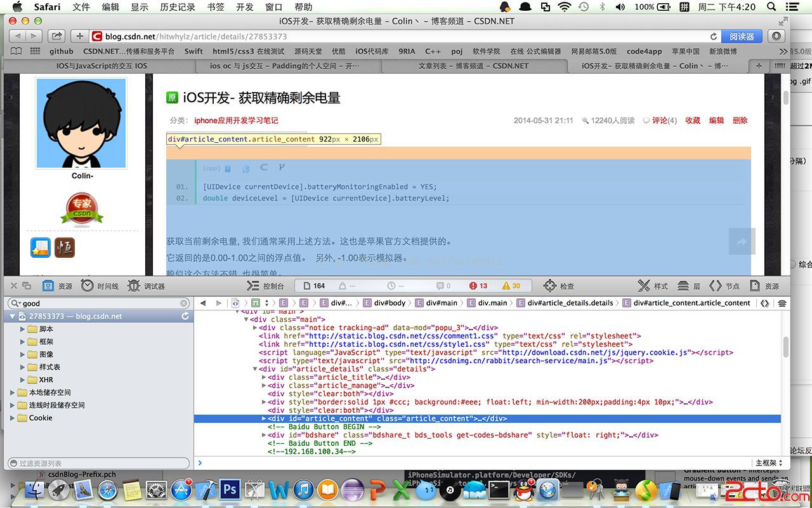This screenshot has height=508, width=812.
Task: Open the Timelines panel in Web Inspector
Action: (x=100, y=286)
